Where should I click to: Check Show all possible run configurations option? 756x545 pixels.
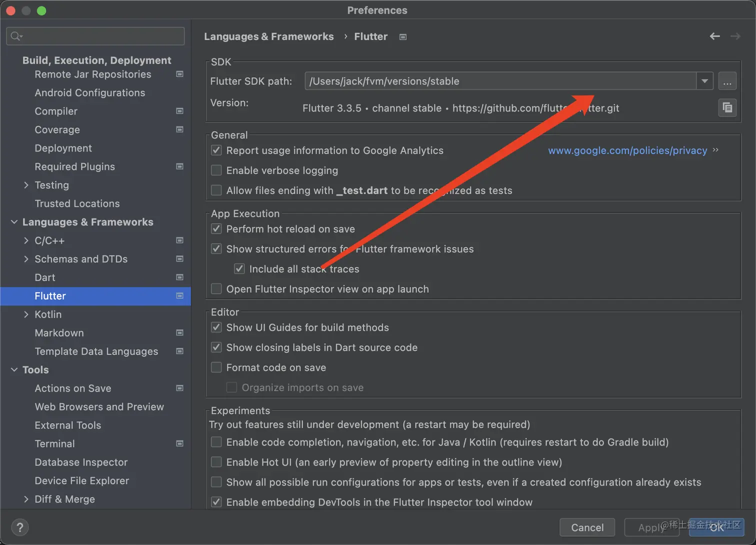click(216, 482)
